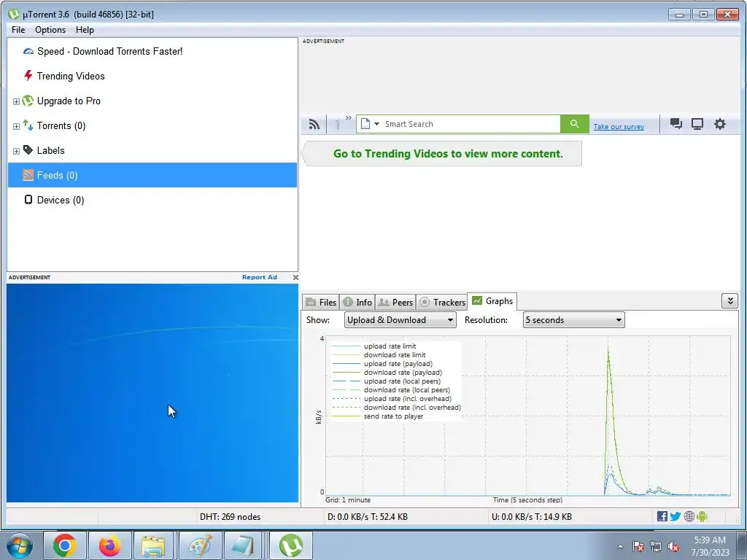Click the Labels tag icon
Screen dimensions: 747x560
28,150
